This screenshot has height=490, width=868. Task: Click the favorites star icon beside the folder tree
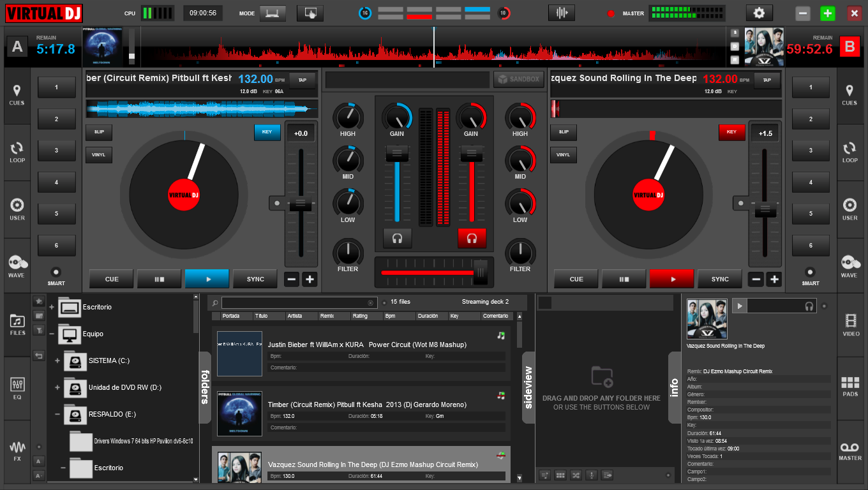[39, 301]
